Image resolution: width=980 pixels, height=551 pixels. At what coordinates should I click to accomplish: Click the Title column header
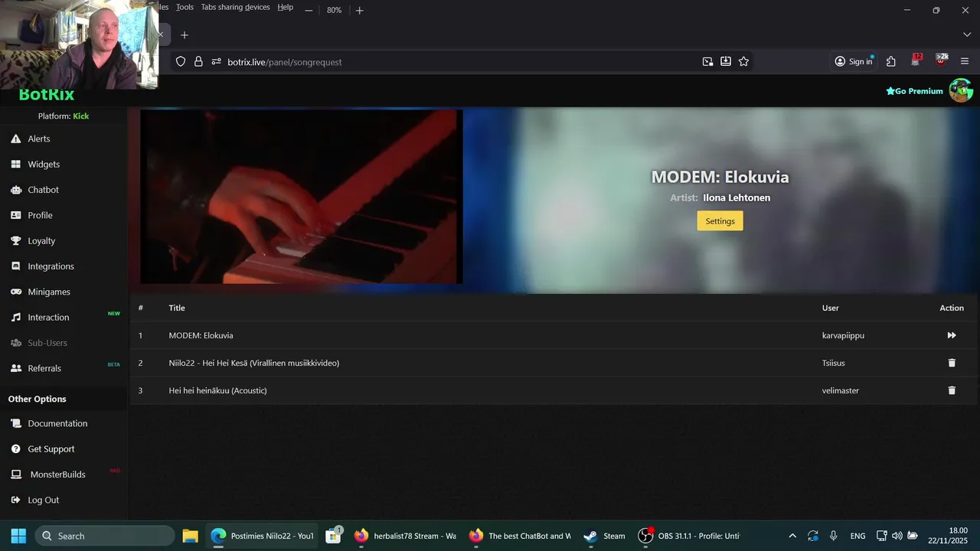177,308
